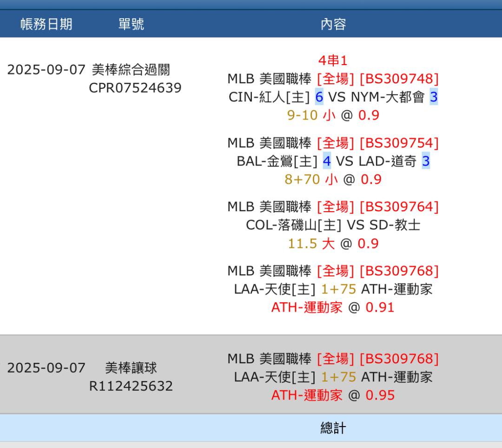Select the game code [BS309764]
The width and height of the screenshot is (502, 448).
click(399, 207)
